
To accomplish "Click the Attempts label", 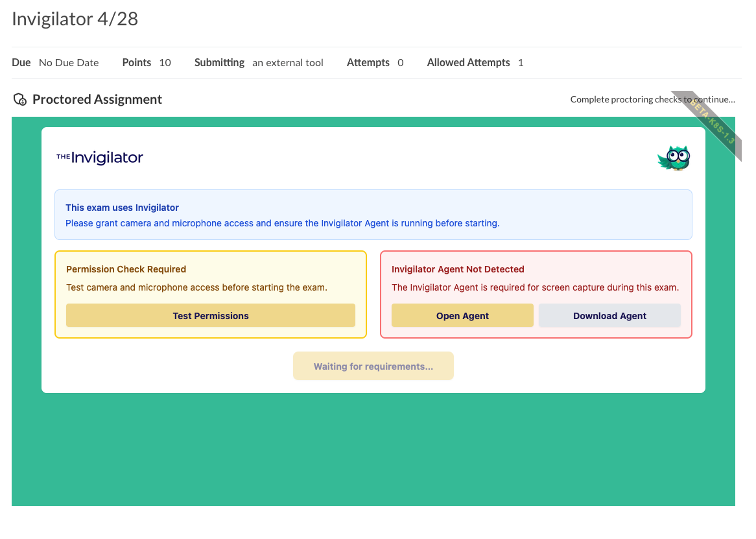I will (x=368, y=63).
